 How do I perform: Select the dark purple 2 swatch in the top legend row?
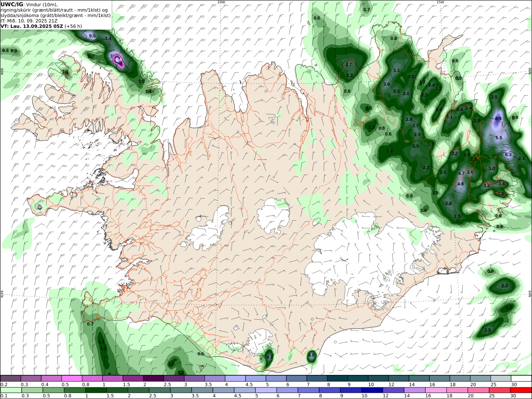click(153, 378)
